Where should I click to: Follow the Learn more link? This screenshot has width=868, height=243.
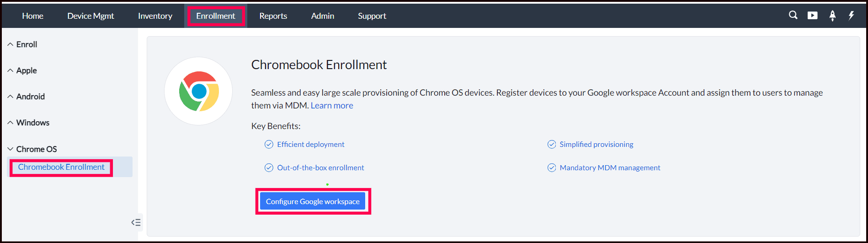[332, 106]
